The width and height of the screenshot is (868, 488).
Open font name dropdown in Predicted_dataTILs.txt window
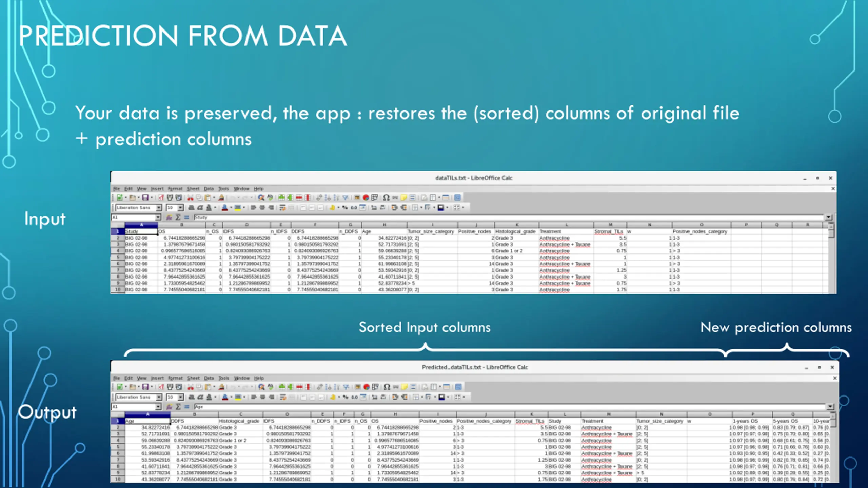point(159,397)
